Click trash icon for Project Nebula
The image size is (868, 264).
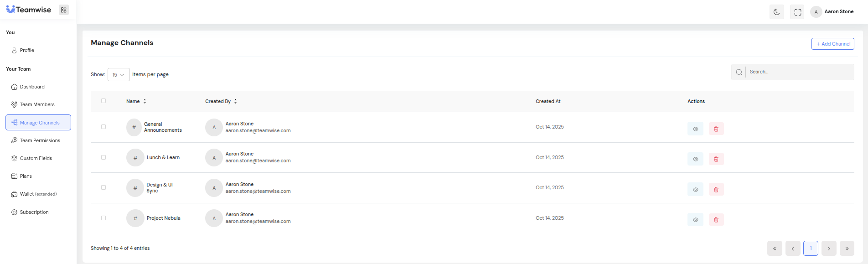716,220
